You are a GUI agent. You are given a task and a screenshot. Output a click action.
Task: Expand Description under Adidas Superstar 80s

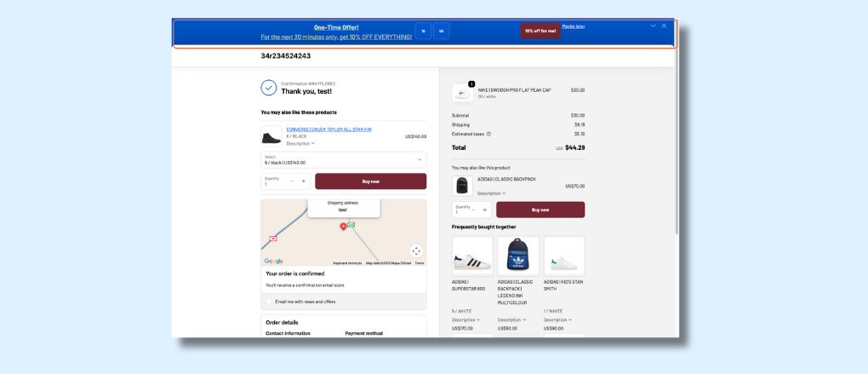tap(465, 319)
